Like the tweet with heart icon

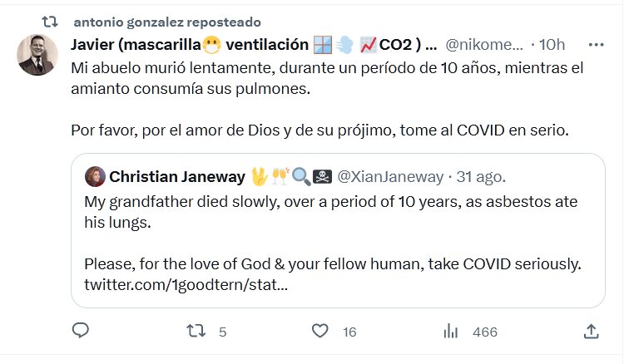320,331
